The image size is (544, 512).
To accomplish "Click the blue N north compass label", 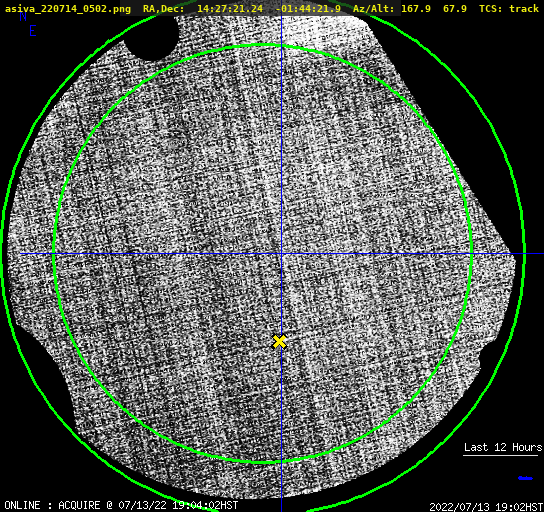I will pyautogui.click(x=23, y=16).
